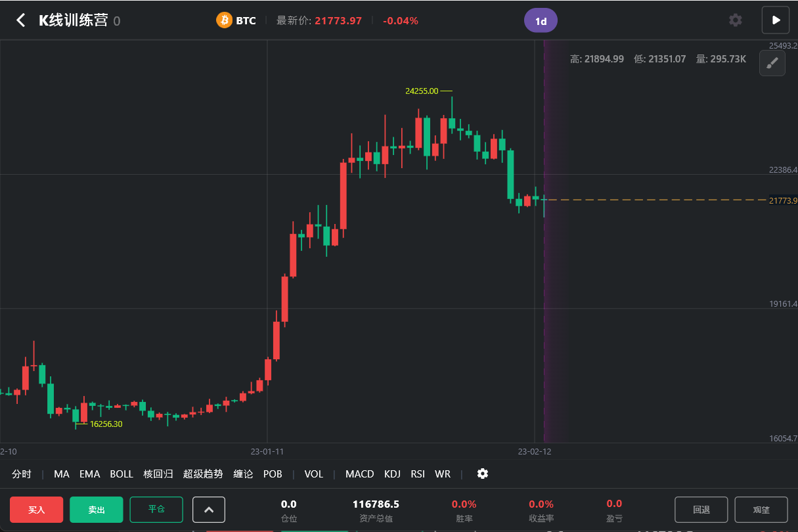Switch to 分时 time-sharing view

click(x=22, y=474)
